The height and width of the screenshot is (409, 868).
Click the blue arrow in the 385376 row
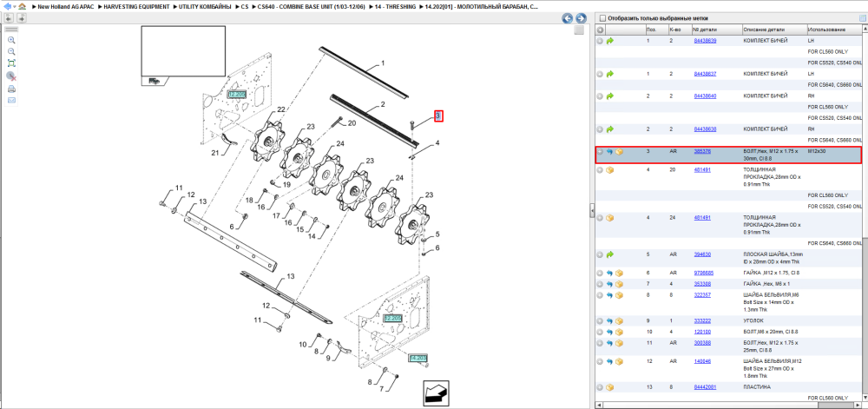[x=610, y=152]
